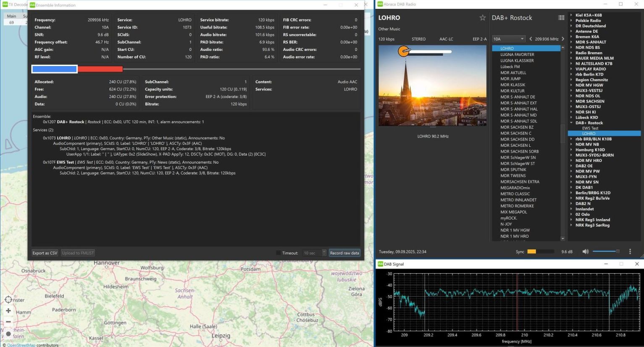Open the three-dot options menu

click(630, 252)
